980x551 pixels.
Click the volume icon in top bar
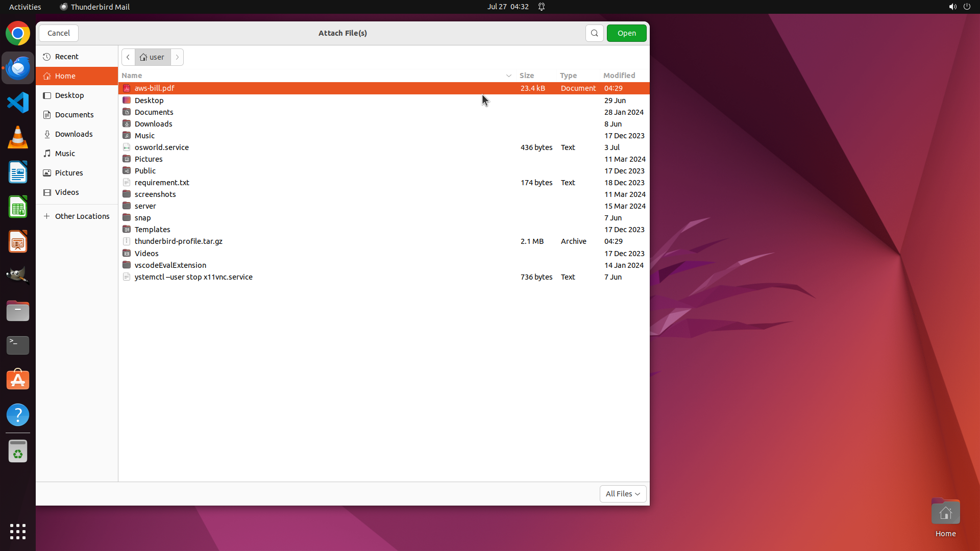(x=952, y=7)
